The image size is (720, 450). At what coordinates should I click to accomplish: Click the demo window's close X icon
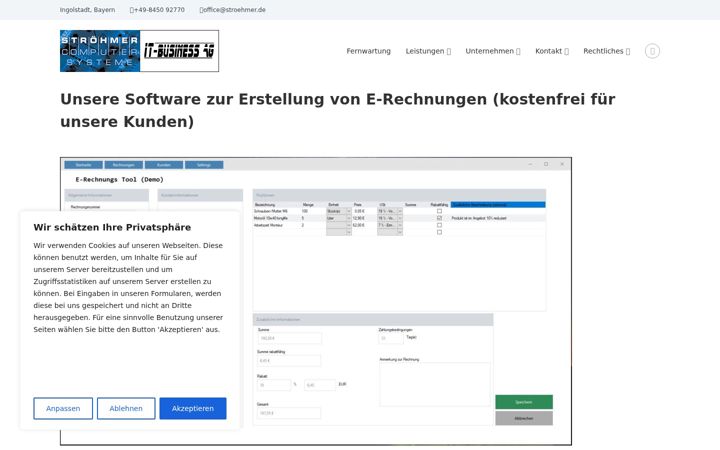[562, 164]
